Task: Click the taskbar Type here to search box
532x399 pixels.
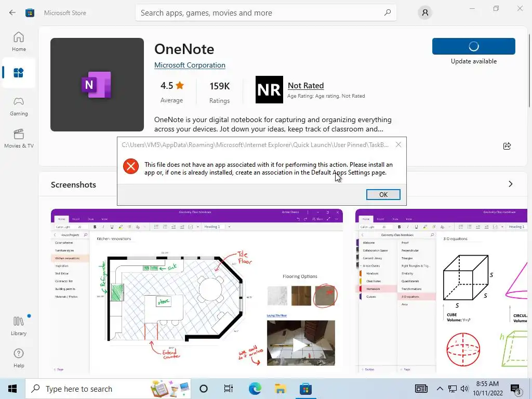Action: (x=108, y=389)
